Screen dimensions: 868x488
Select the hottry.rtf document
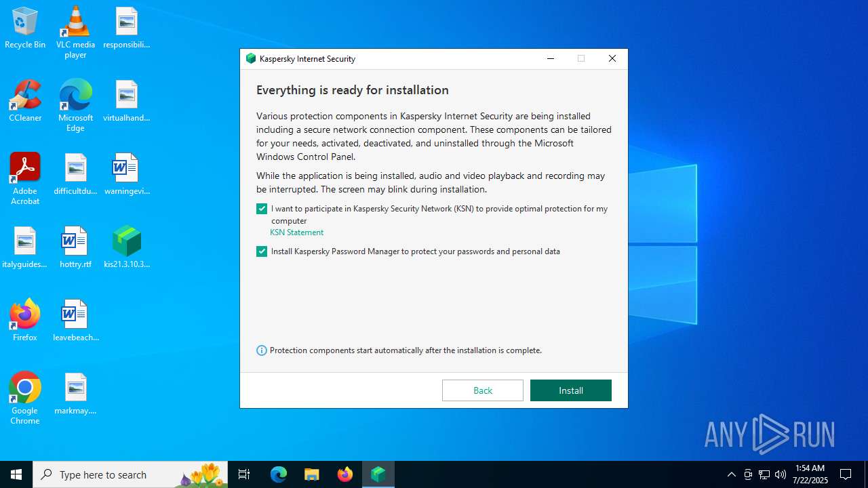(x=75, y=248)
